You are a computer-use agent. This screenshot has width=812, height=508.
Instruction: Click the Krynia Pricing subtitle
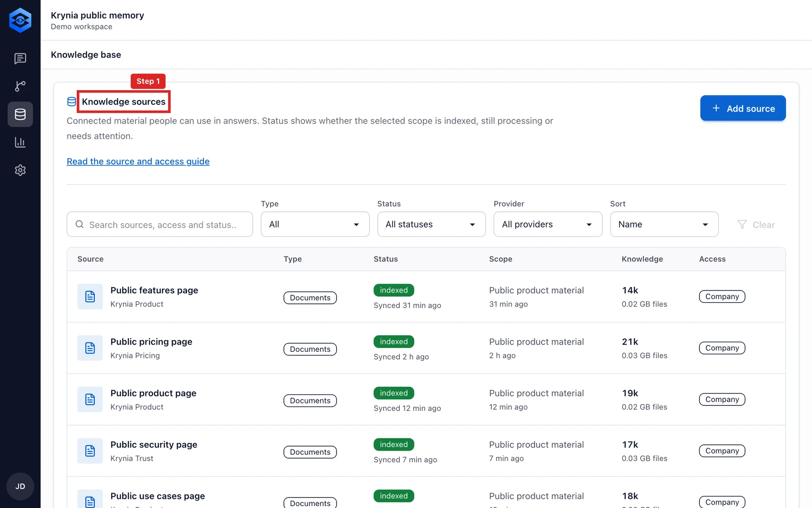pos(135,356)
